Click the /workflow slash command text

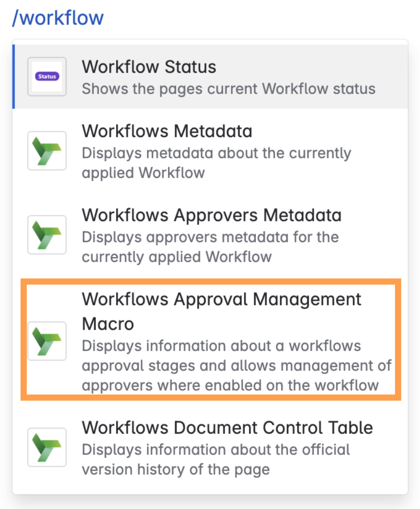[58, 18]
